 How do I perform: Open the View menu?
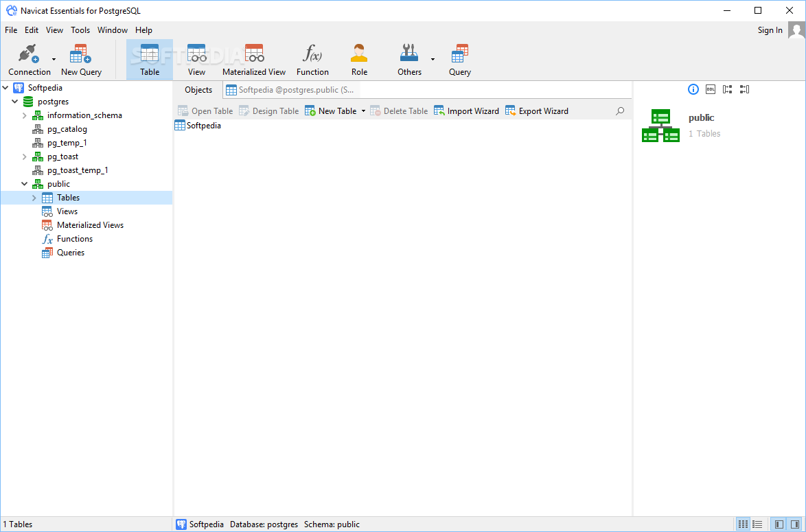pyautogui.click(x=54, y=30)
